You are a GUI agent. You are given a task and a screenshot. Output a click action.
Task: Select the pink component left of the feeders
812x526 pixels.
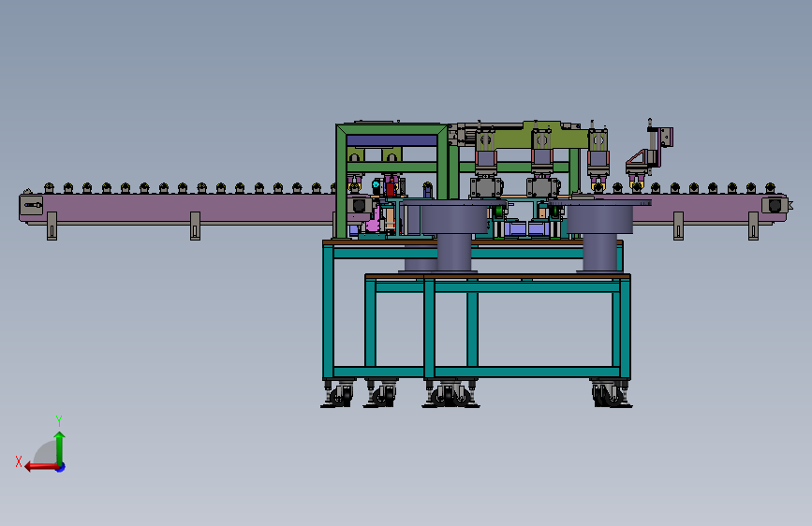[x=373, y=220]
